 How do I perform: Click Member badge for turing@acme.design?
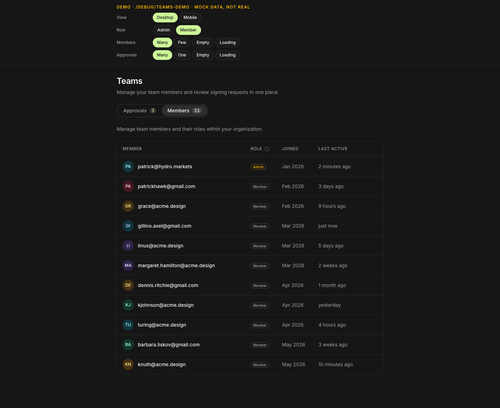[260, 325]
